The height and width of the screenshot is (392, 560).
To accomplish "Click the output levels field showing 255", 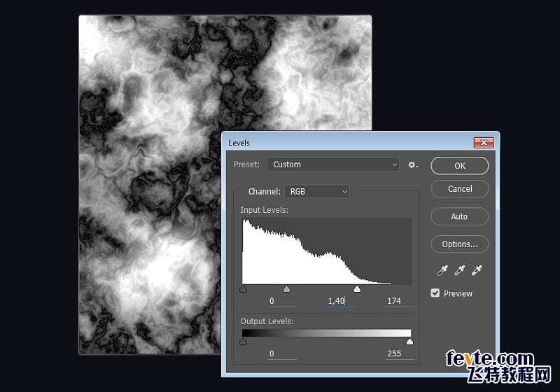I will pos(395,353).
